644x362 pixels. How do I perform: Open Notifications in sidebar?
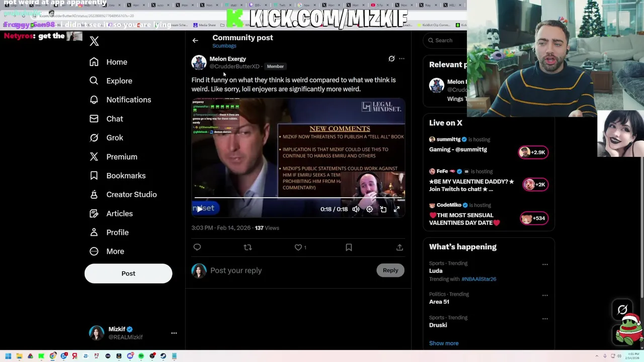coord(120,100)
